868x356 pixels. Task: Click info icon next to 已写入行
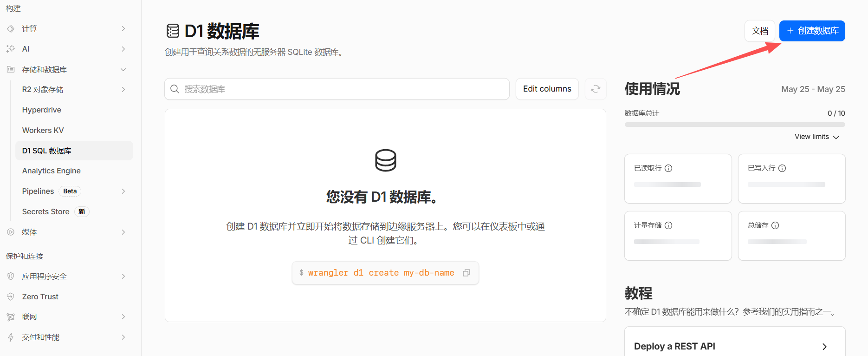[782, 168]
